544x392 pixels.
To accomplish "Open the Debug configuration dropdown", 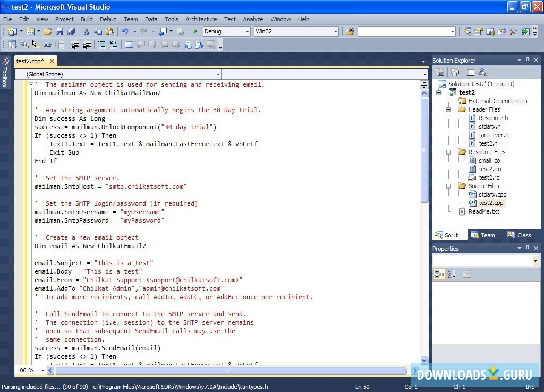I will tap(248, 31).
